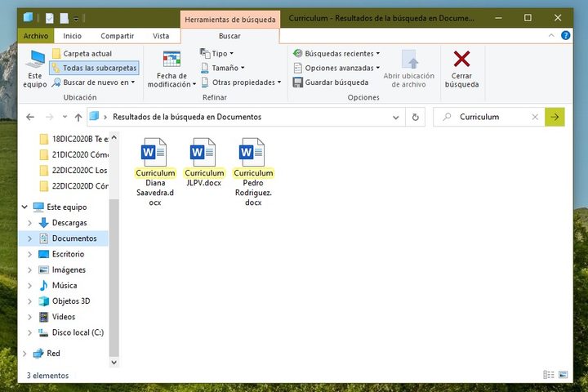
Task: Click navigation pane scrollbar up arrow
Action: 114,137
